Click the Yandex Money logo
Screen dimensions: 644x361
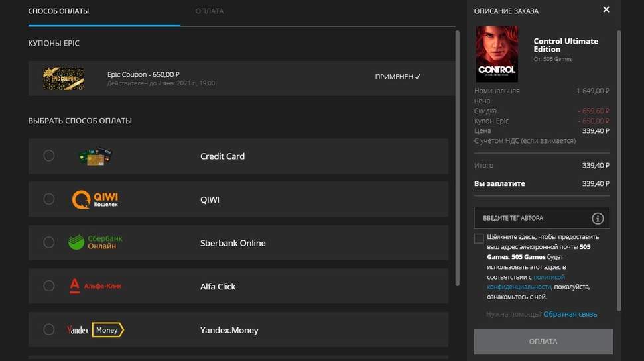point(96,330)
